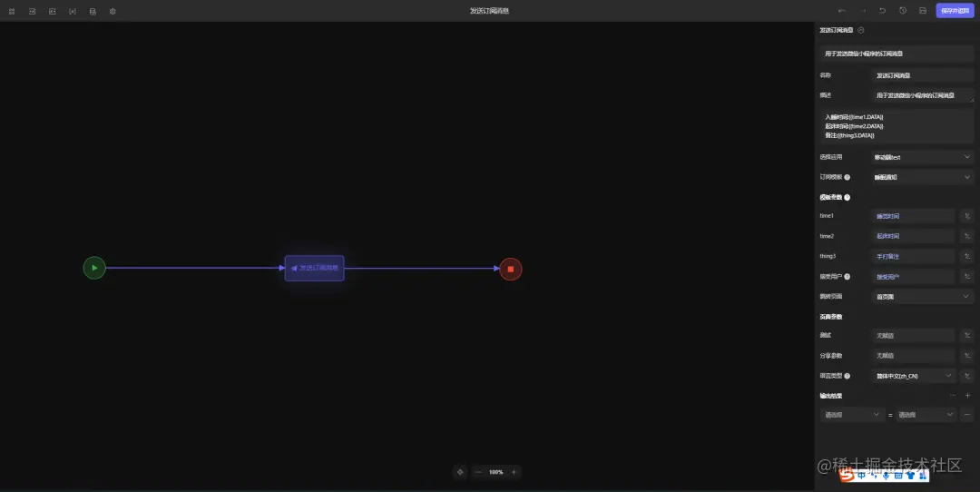Click the 页面参数 section heading
The width and height of the screenshot is (980, 492).
(830, 317)
